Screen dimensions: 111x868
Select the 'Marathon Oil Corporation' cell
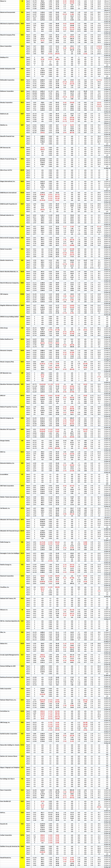(10, 429)
